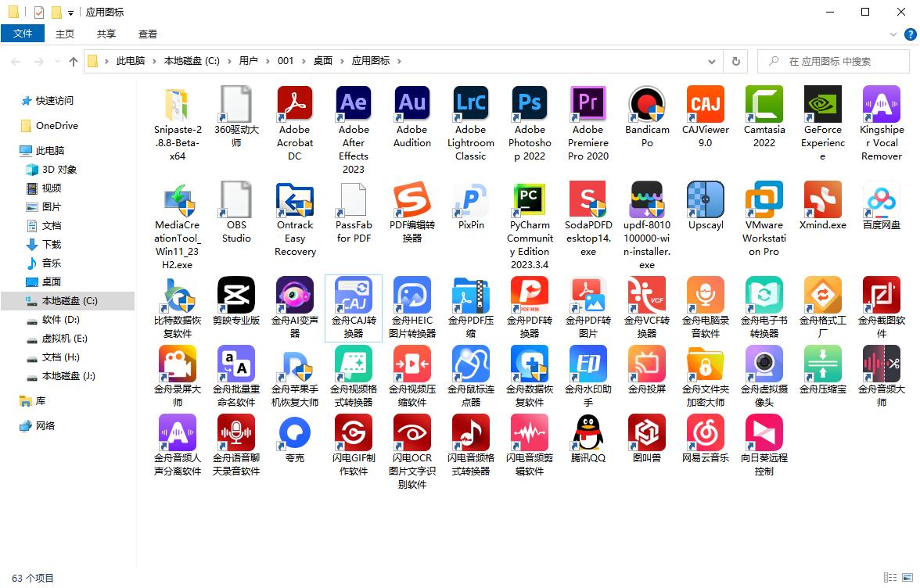The image size is (920, 588).
Task: Switch to details view in status bar
Action: click(891, 578)
